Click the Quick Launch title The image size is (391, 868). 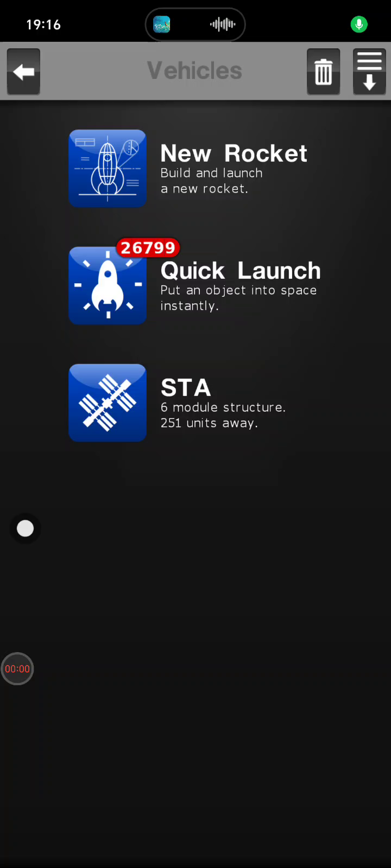241,271
